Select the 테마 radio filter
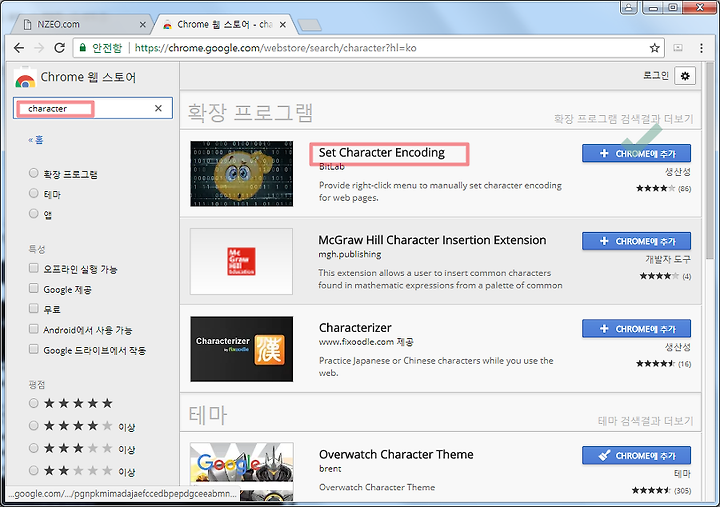The image size is (720, 507). (34, 193)
